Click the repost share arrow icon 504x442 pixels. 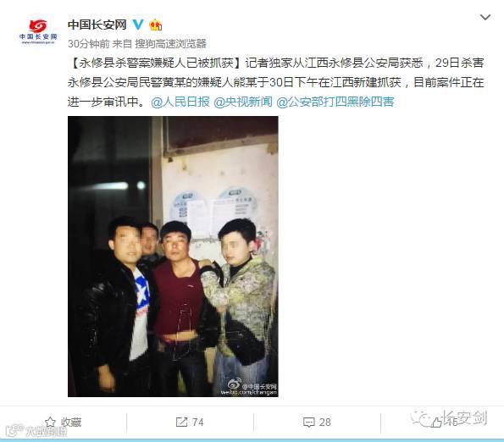181,422
